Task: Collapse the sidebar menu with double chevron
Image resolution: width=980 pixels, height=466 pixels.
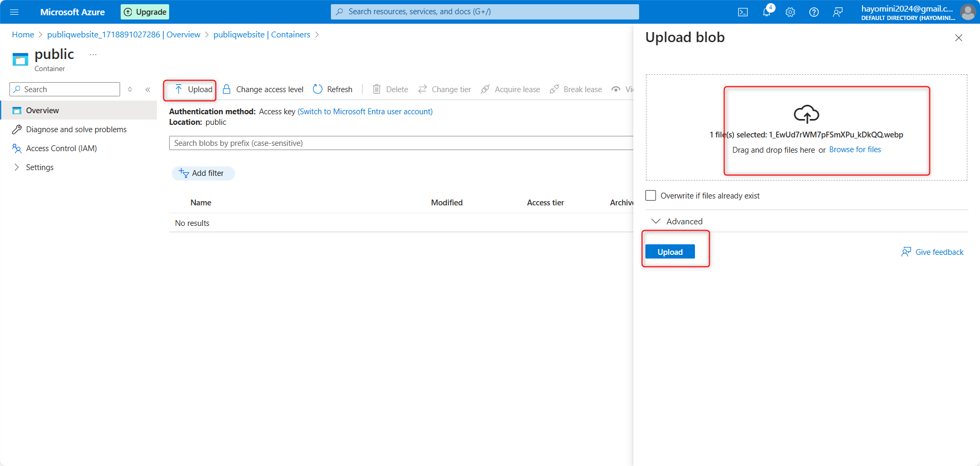Action: (148, 90)
